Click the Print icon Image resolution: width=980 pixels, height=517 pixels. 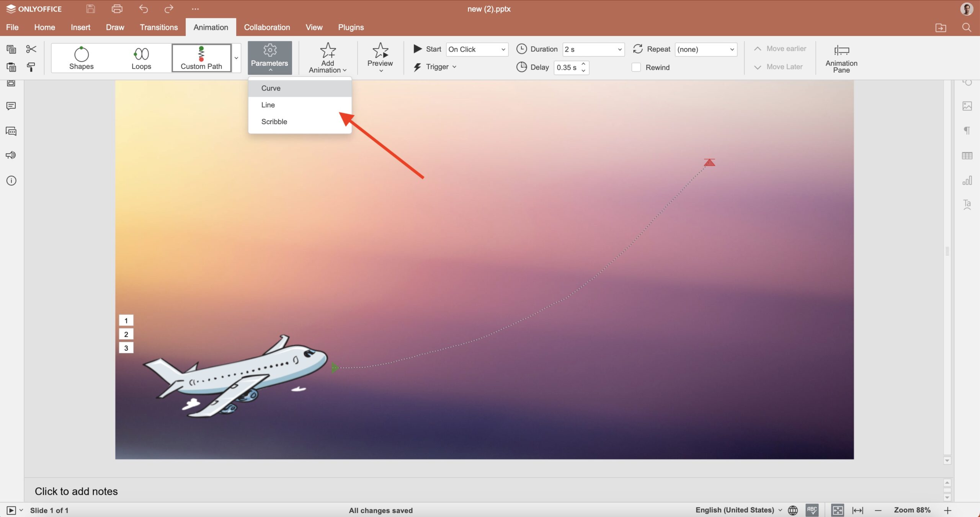coord(117,9)
